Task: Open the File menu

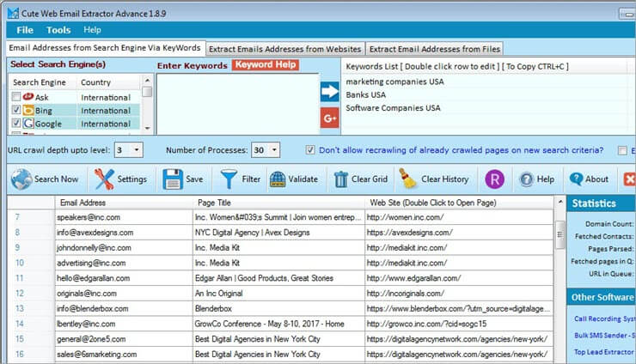Action: pyautogui.click(x=25, y=30)
